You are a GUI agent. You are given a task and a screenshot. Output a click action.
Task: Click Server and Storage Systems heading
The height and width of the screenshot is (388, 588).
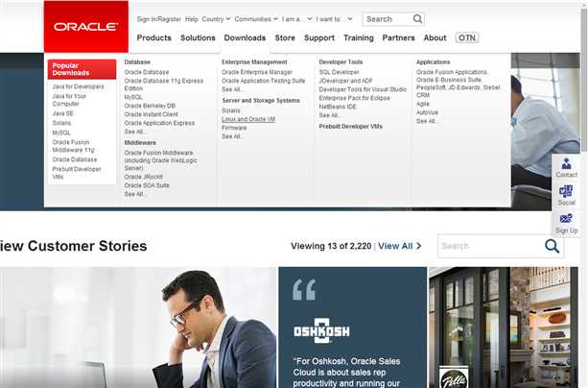(261, 100)
